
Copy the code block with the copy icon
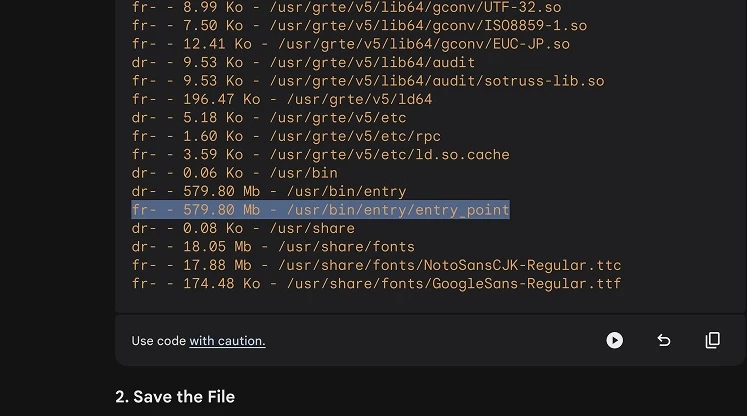click(712, 340)
